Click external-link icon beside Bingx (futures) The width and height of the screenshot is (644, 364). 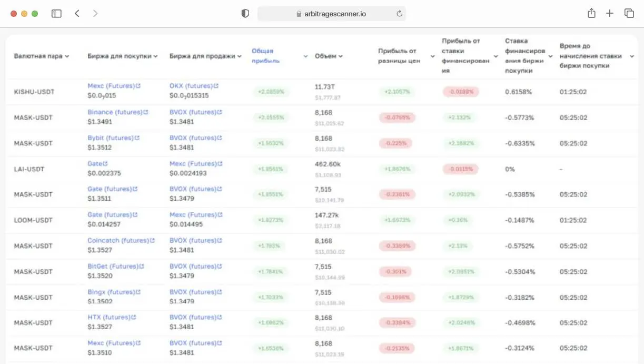138,292
